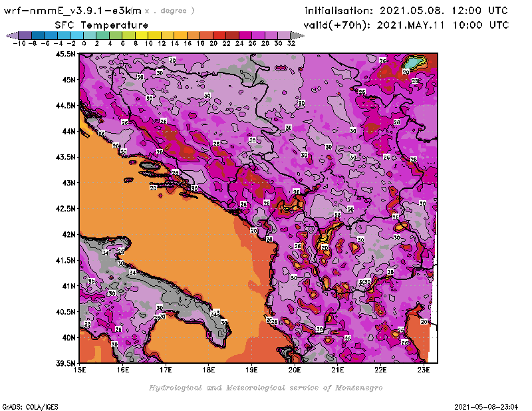Click the '2021-05-08-23:04' timestamp

click(486, 407)
